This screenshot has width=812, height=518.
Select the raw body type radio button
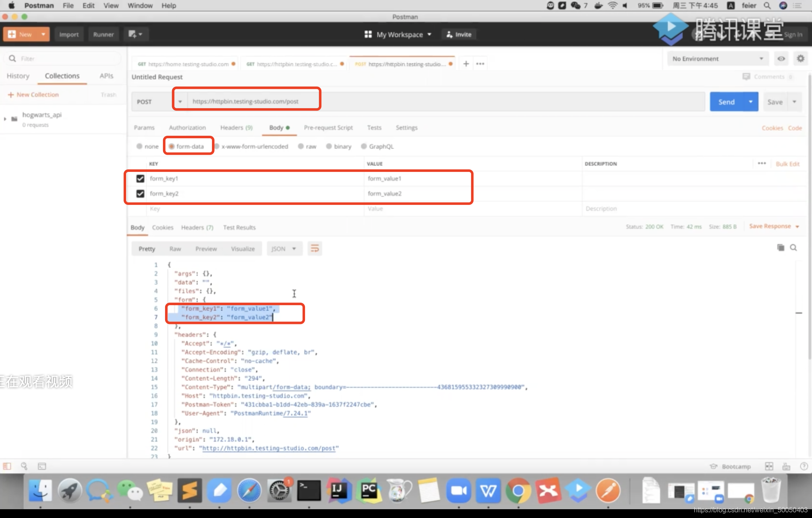tap(301, 146)
